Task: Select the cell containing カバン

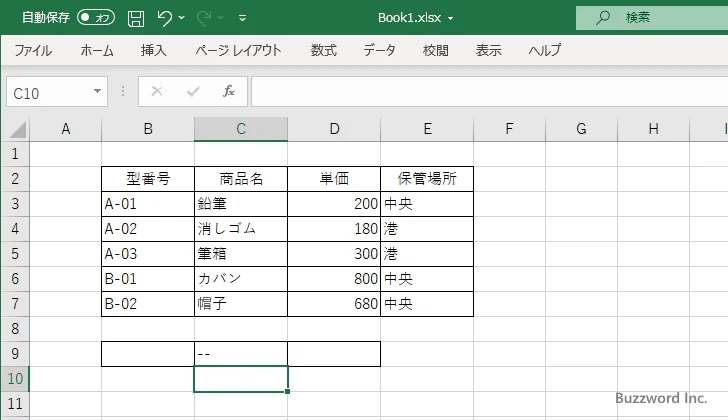Action: coord(241,278)
